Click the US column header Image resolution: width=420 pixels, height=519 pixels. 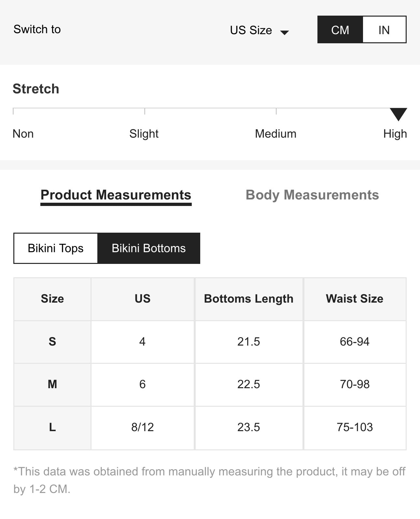(143, 299)
